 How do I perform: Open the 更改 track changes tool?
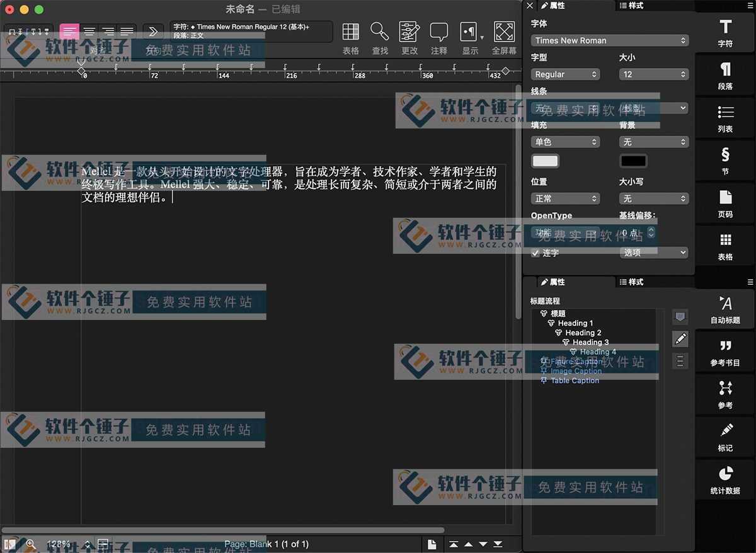[x=409, y=38]
